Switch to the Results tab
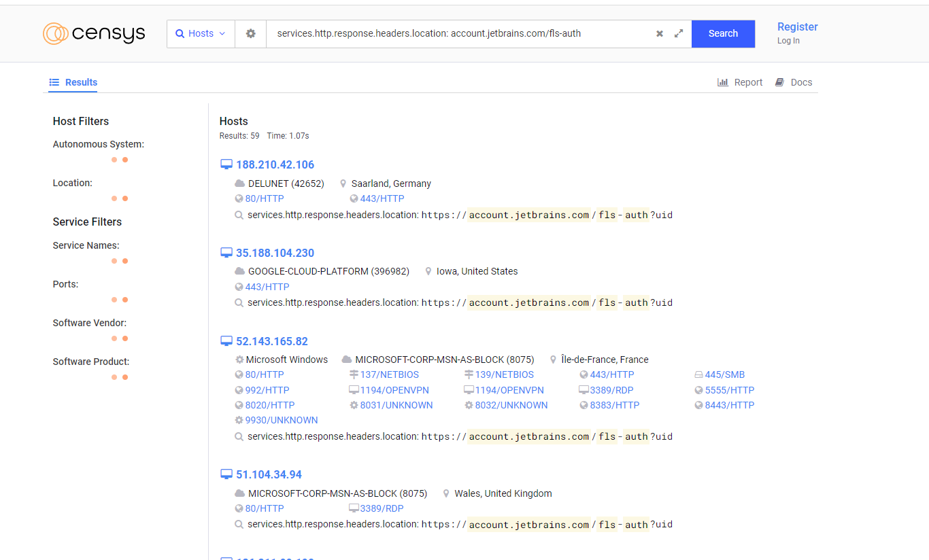 (x=73, y=82)
